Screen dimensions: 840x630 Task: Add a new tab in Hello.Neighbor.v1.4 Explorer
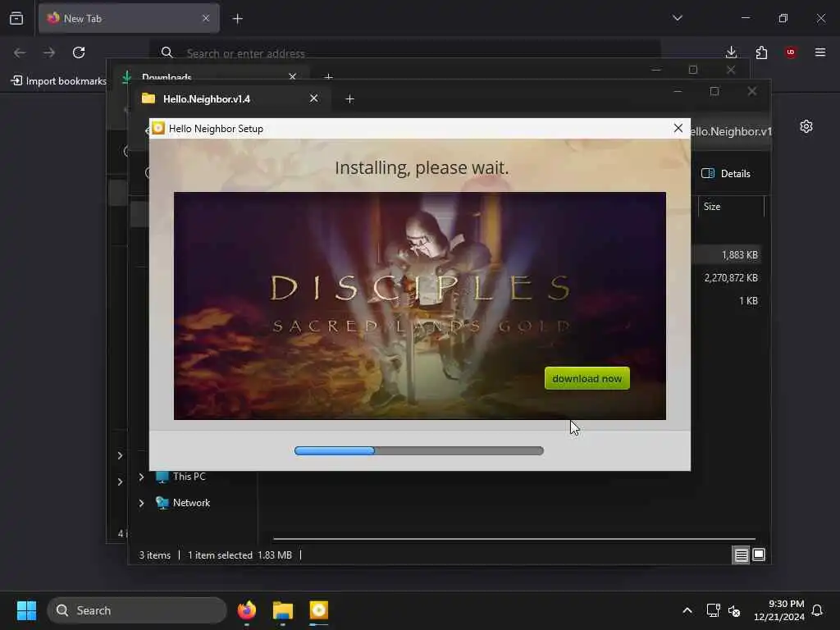tap(349, 99)
